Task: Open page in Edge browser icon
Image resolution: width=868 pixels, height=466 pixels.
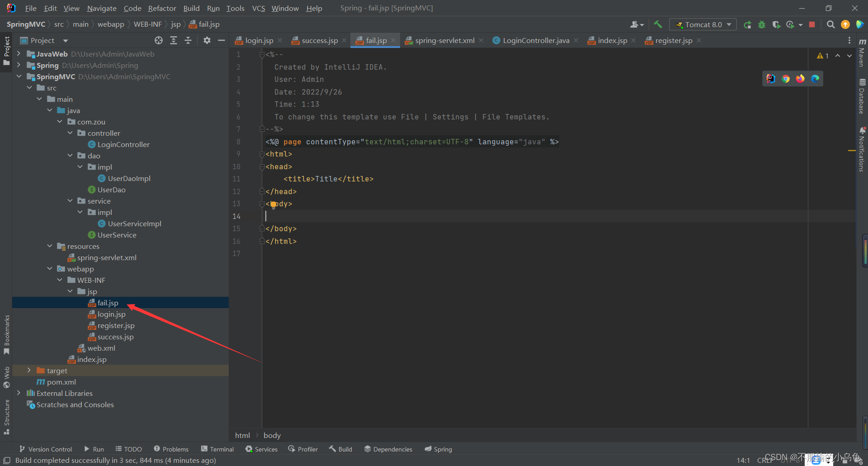Action: coord(815,79)
